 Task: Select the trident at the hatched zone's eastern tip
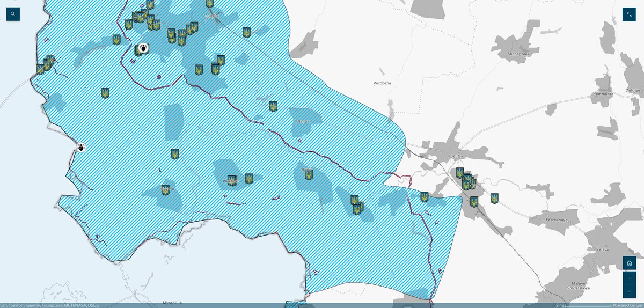click(x=425, y=197)
